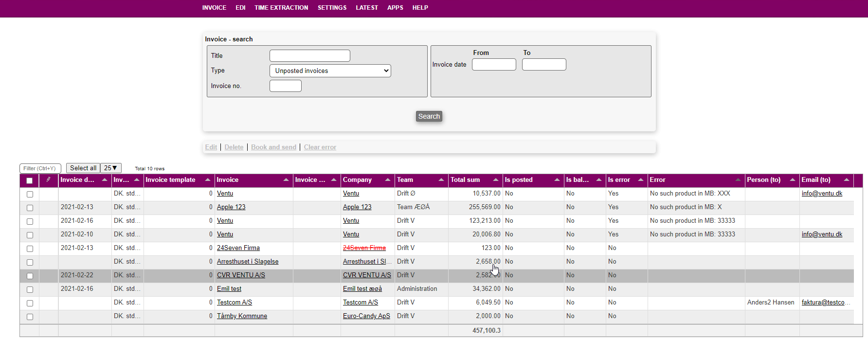
Task: Open the TIME EXTRACTION menu
Action: (281, 8)
